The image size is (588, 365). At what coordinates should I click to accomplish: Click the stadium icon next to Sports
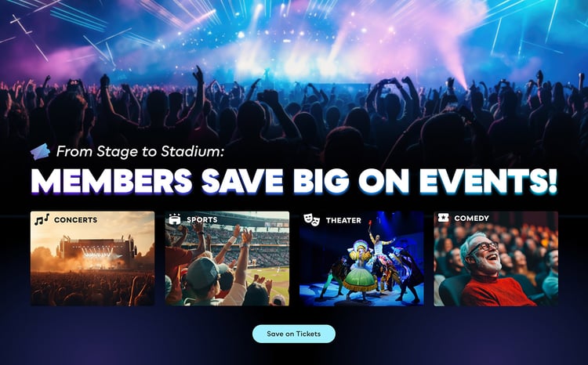pos(175,219)
